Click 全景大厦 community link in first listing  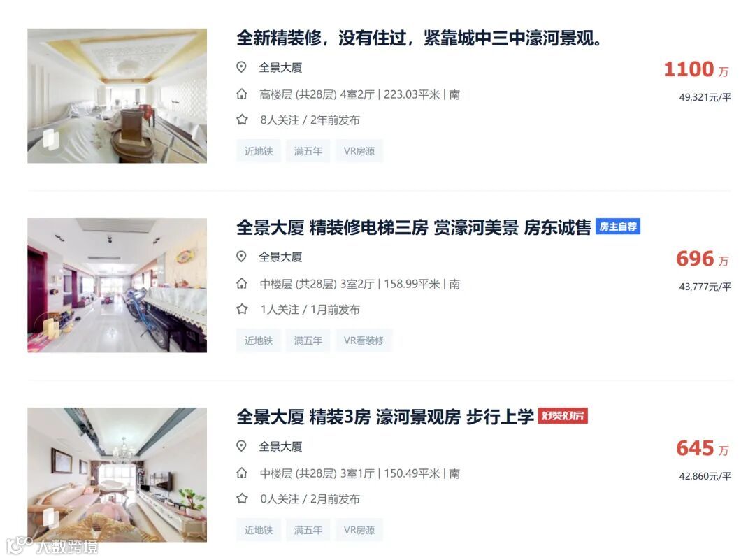point(280,67)
